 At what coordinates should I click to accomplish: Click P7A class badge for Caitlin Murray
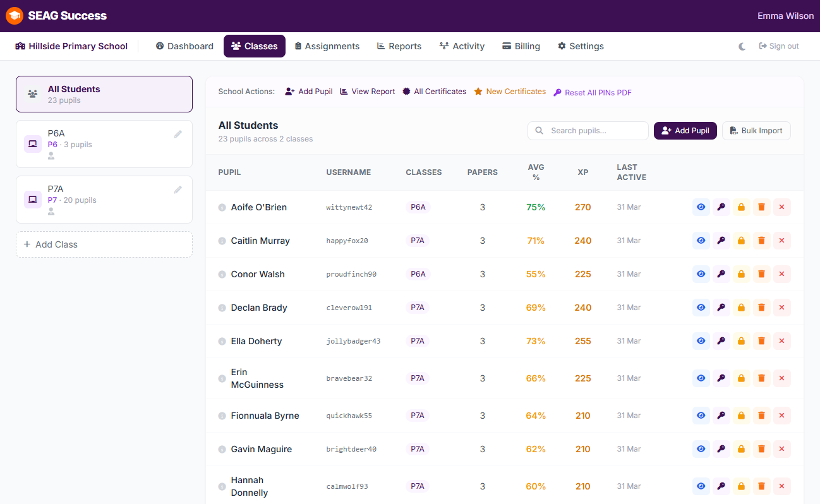point(418,241)
